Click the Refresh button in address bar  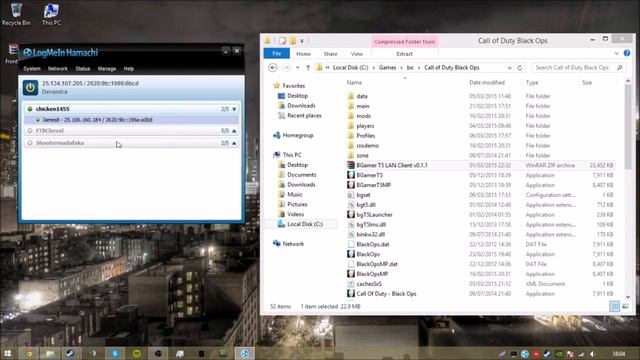click(520, 68)
